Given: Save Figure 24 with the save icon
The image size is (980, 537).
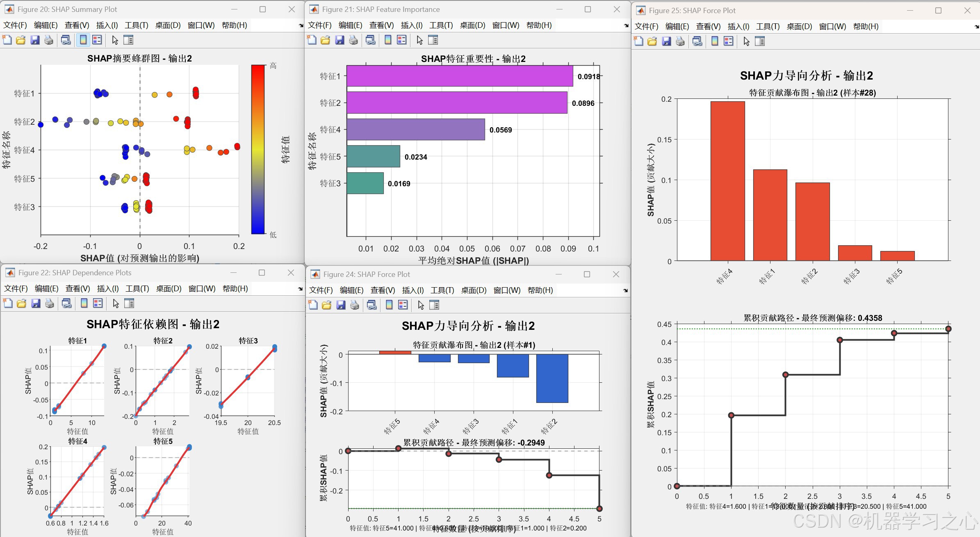Looking at the screenshot, I should pos(341,305).
